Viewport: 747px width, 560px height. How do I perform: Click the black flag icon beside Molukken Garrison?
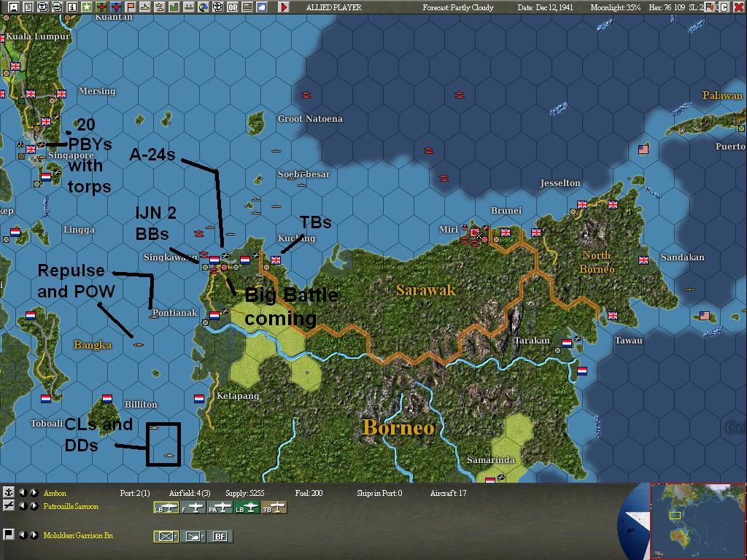[x=8, y=534]
